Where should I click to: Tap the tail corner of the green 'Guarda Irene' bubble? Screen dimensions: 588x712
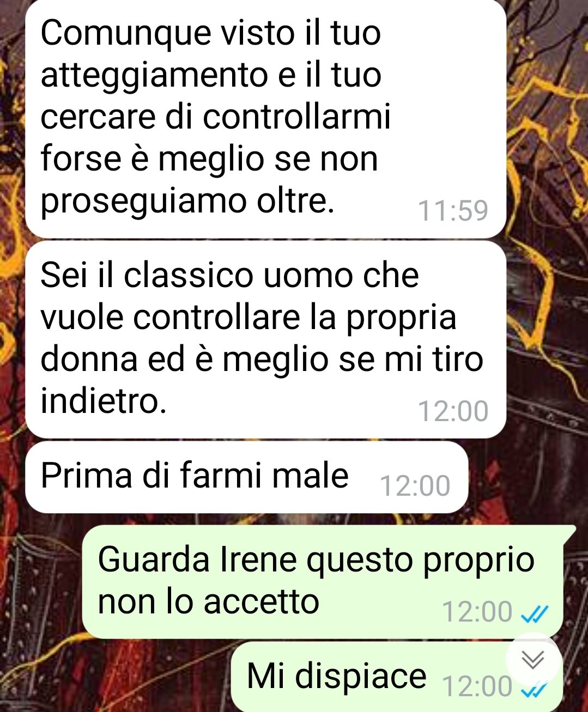570,532
